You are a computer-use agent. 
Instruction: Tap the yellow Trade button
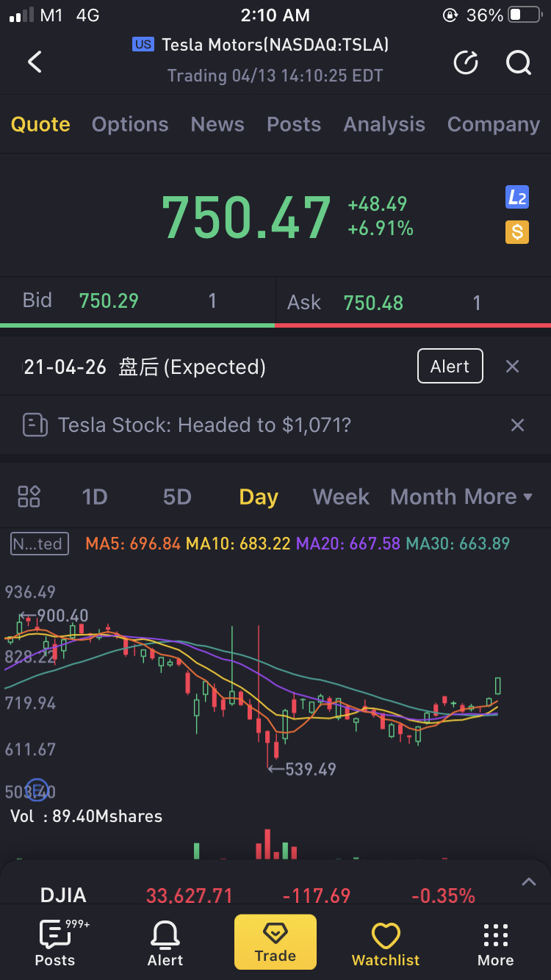[275, 942]
